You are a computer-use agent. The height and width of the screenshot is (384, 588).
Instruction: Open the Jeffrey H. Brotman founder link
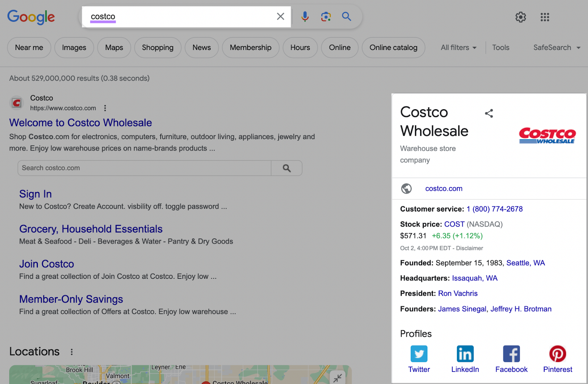521,309
